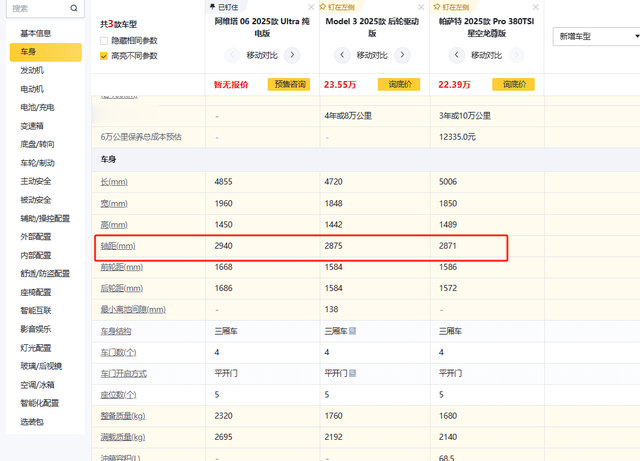The height and width of the screenshot is (461, 640).
Task: Click 询底价 button for Model 3
Action: tap(399, 84)
